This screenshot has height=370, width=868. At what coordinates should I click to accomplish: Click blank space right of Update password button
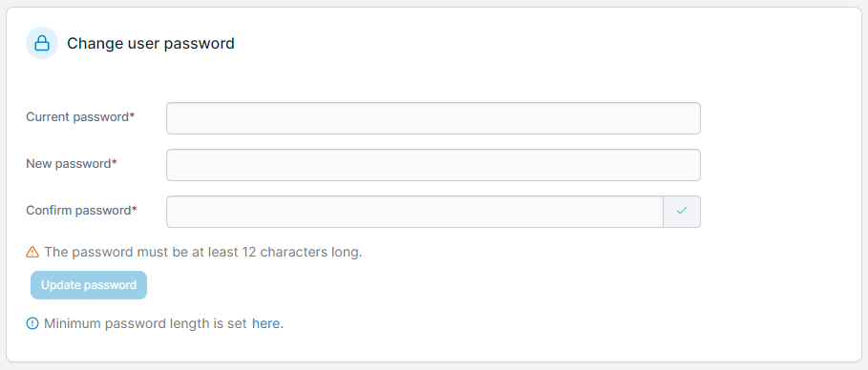click(388, 285)
